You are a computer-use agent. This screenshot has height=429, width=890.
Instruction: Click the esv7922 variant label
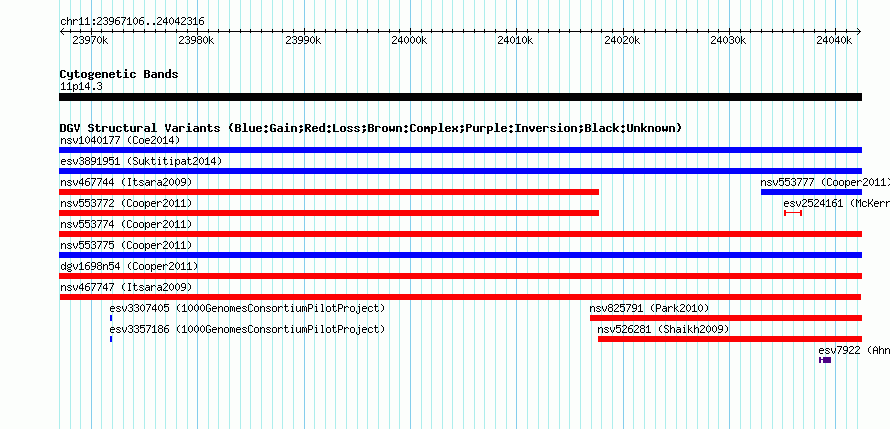854,350
